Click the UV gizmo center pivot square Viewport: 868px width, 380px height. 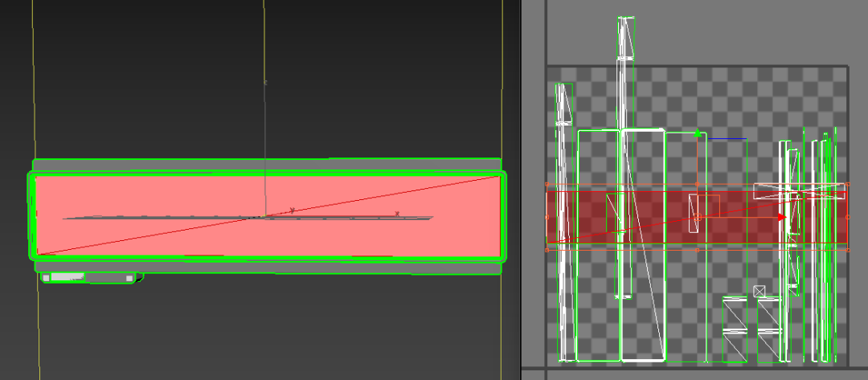click(x=698, y=218)
